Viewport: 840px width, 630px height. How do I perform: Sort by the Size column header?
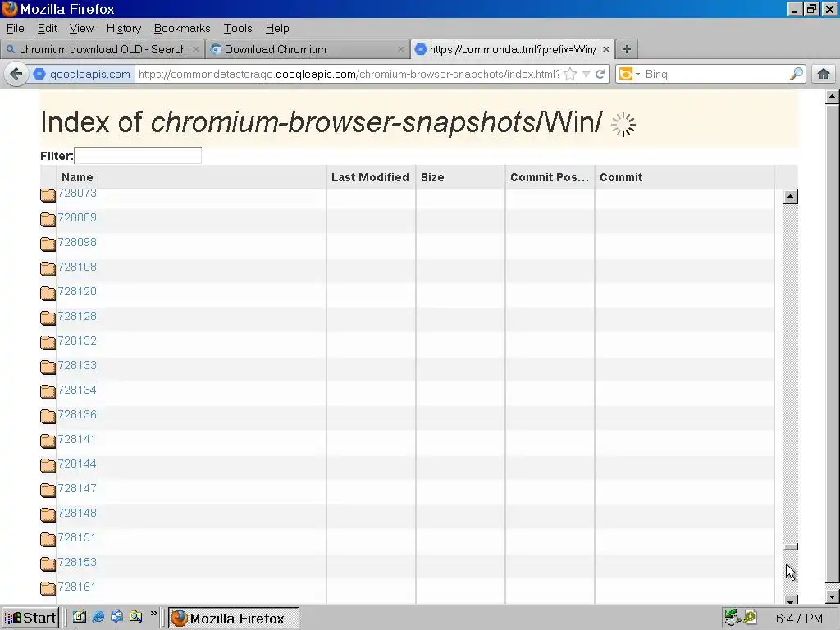point(460,177)
